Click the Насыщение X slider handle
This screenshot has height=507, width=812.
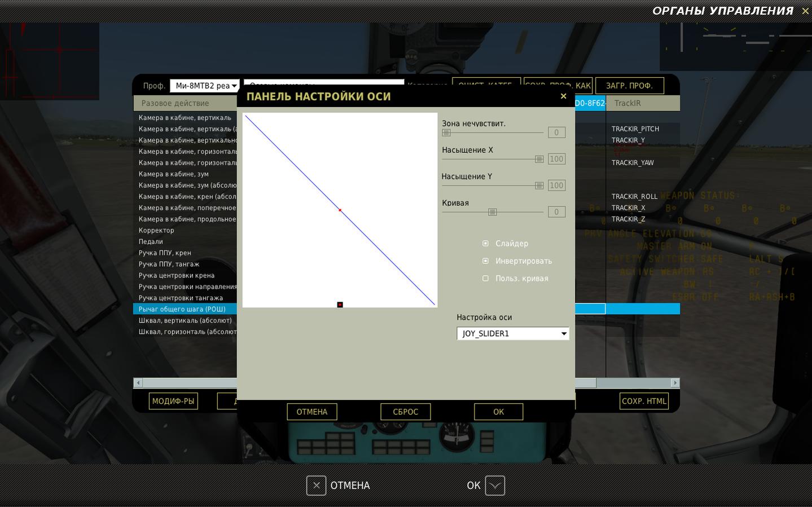(x=539, y=159)
